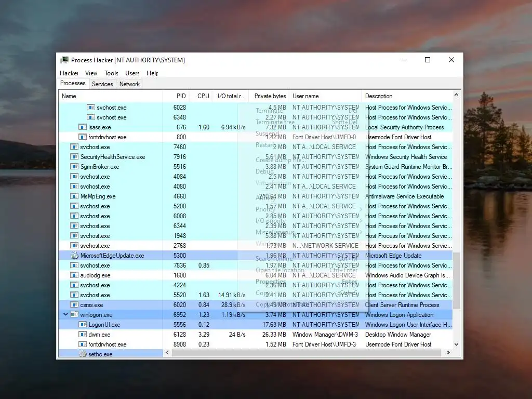Click the SecurityHealthService.exe icon
The width and height of the screenshot is (532, 399).
tap(74, 157)
